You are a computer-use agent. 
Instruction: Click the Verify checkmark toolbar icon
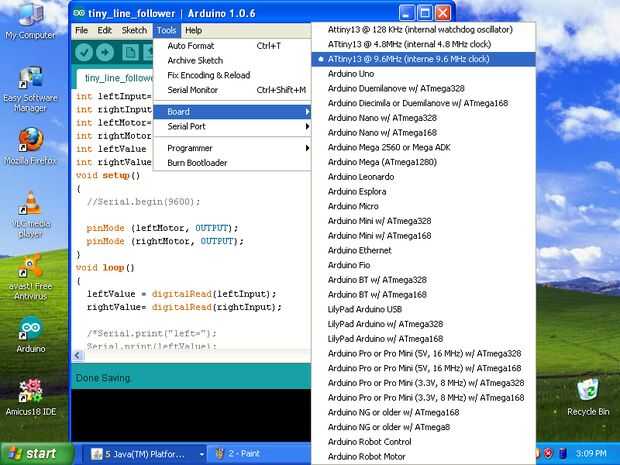[x=84, y=52]
